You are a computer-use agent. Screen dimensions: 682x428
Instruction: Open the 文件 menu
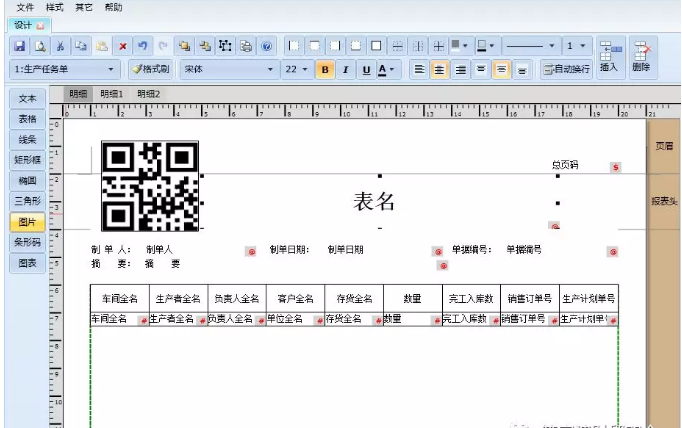(25, 7)
